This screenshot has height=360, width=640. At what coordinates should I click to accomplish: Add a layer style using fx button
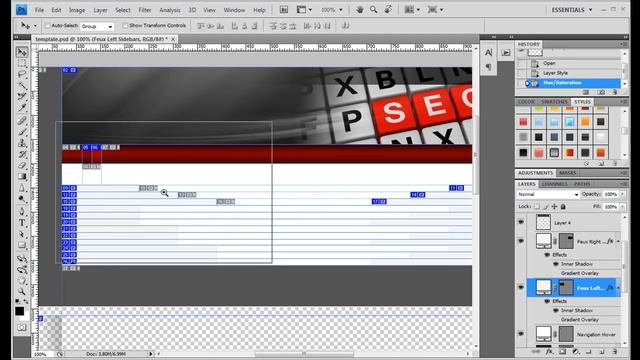point(549,351)
